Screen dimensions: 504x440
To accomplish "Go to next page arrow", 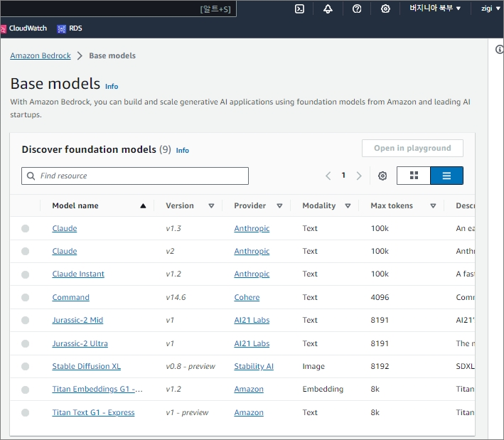I will 359,176.
